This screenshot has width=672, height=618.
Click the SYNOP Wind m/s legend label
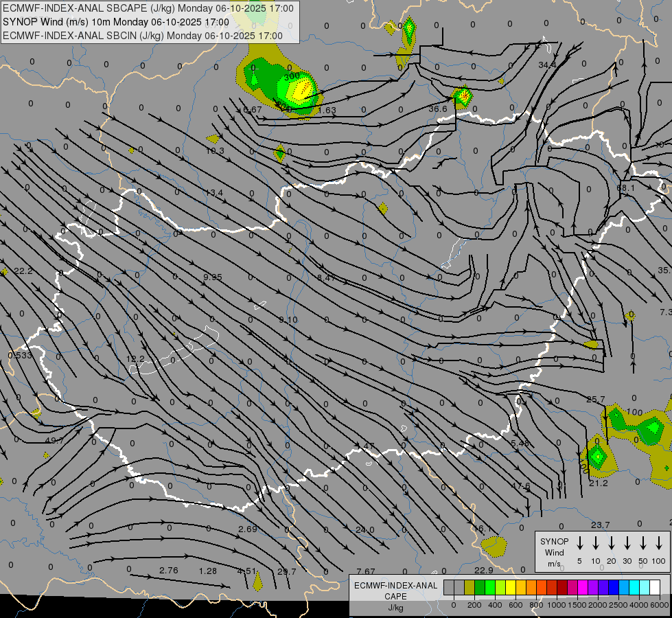tap(554, 553)
